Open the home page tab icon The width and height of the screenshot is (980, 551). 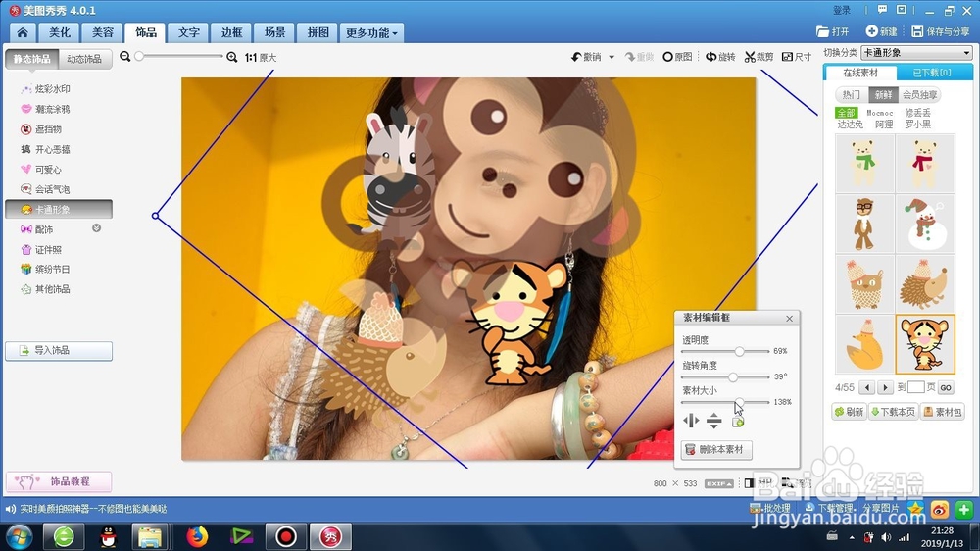(x=23, y=32)
